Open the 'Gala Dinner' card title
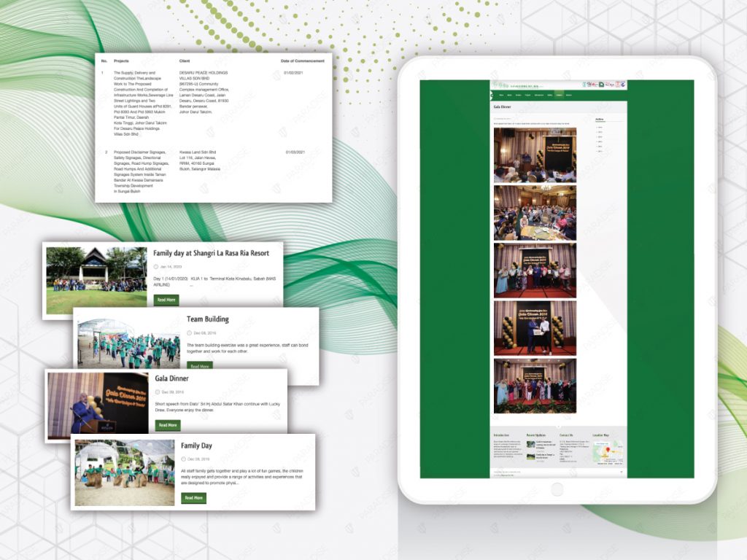Image resolution: width=747 pixels, height=560 pixels. pyautogui.click(x=171, y=378)
